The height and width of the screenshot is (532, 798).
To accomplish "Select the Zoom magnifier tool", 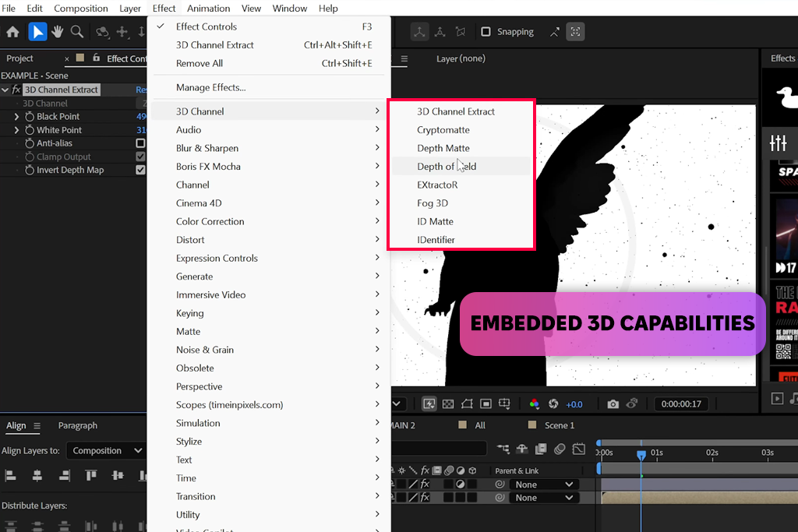I will 77,32.
